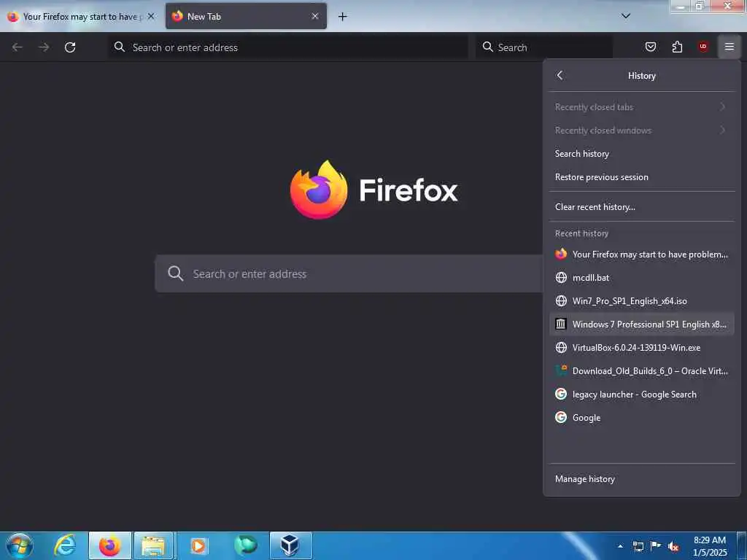Go back from the History panel
747x560 pixels.
tap(560, 75)
